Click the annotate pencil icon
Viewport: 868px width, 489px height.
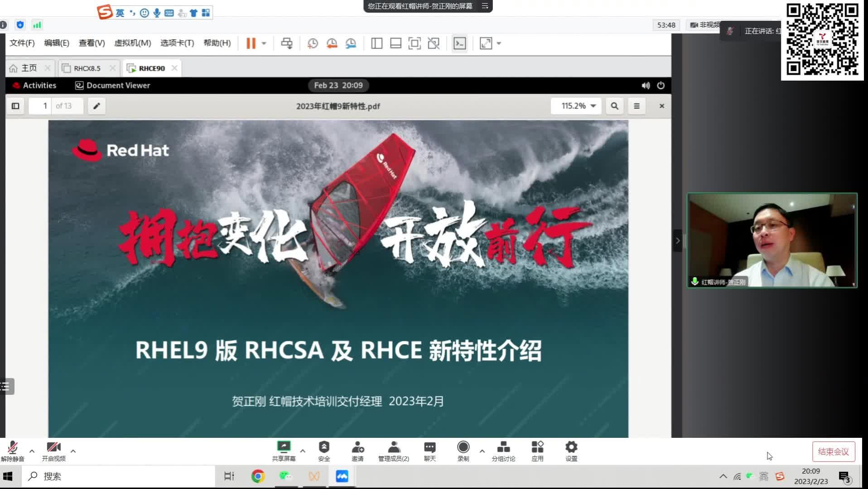point(96,106)
